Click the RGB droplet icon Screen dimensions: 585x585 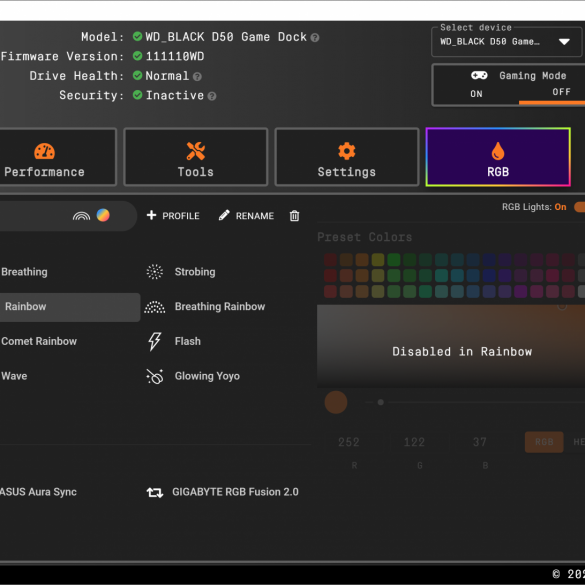pyautogui.click(x=498, y=151)
